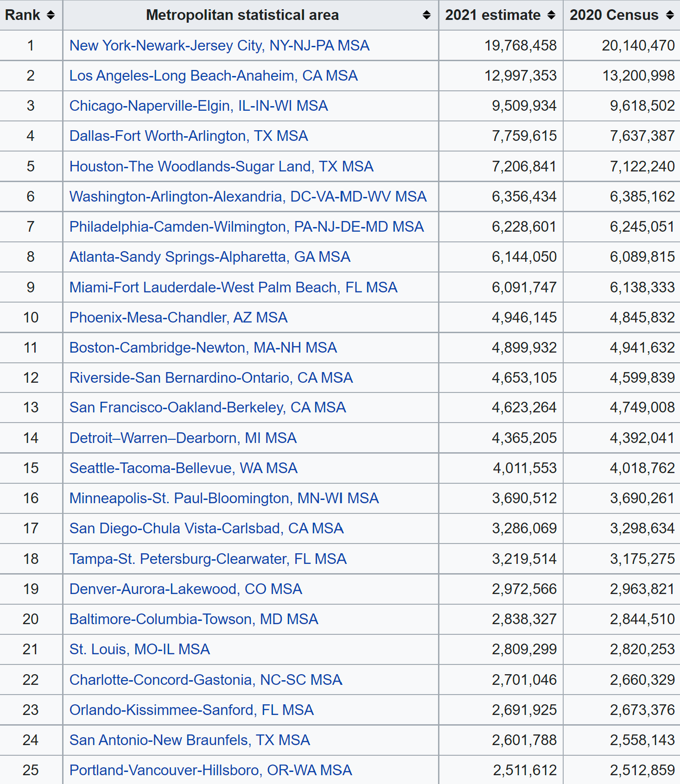680x784 pixels.
Task: Select Houston estimate 7,206,841
Action: [x=524, y=166]
